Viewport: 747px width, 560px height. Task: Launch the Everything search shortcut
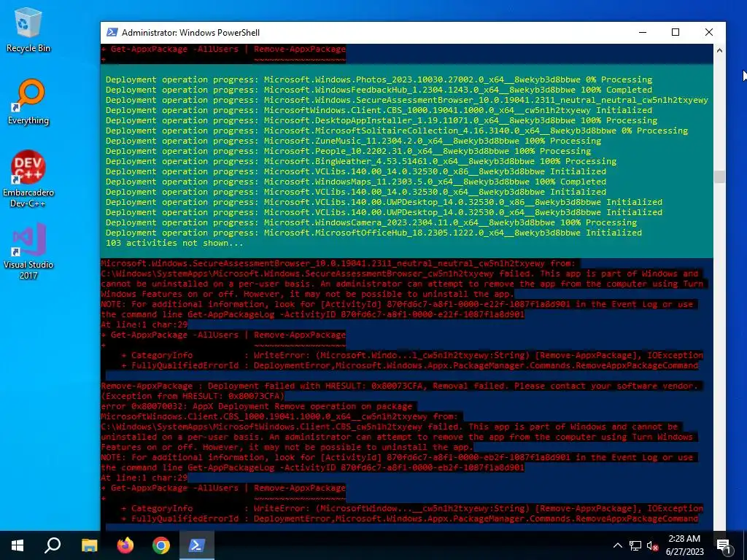point(28,101)
